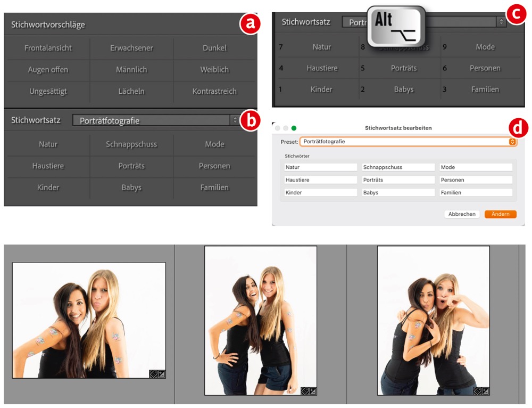This screenshot has width=532, height=408.
Task: Click Natur keyword with shortcut number 7
Action: (321, 47)
